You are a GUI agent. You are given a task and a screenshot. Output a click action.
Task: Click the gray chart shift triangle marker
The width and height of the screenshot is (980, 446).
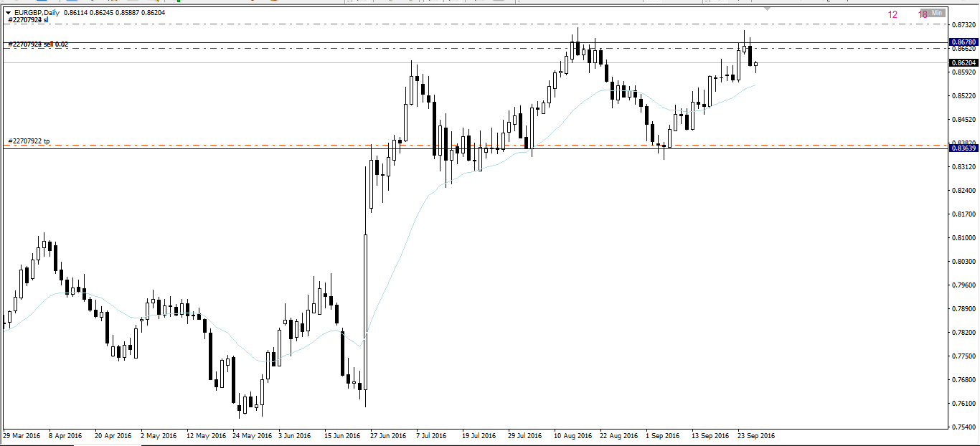point(768,9)
